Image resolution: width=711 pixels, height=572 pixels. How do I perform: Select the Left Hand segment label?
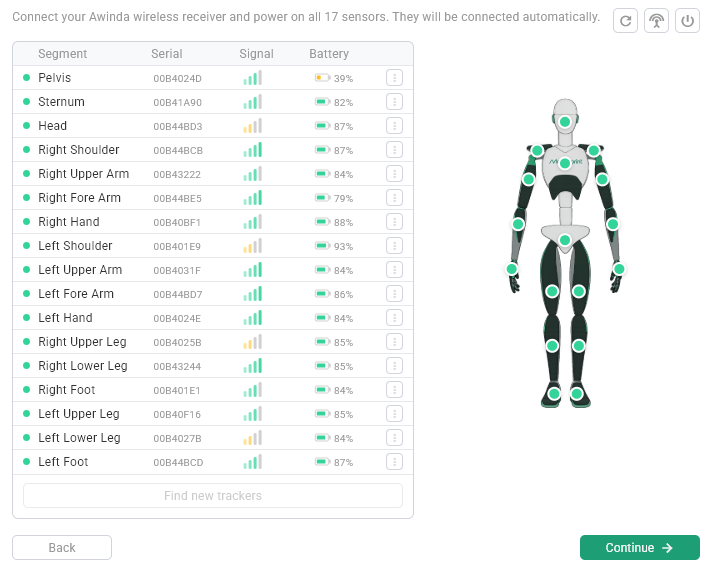tap(65, 318)
